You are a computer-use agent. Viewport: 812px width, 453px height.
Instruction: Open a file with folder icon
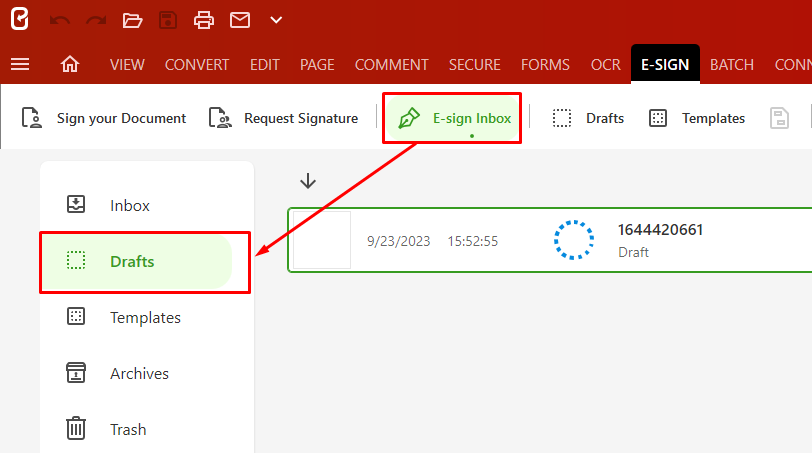coord(132,20)
